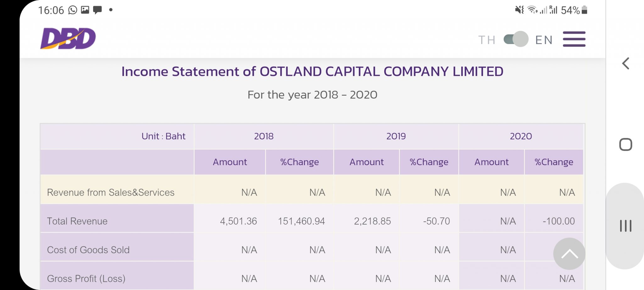Screen dimensions: 644x290
Task: Click Total Revenue change -50.70
Action: click(x=436, y=221)
